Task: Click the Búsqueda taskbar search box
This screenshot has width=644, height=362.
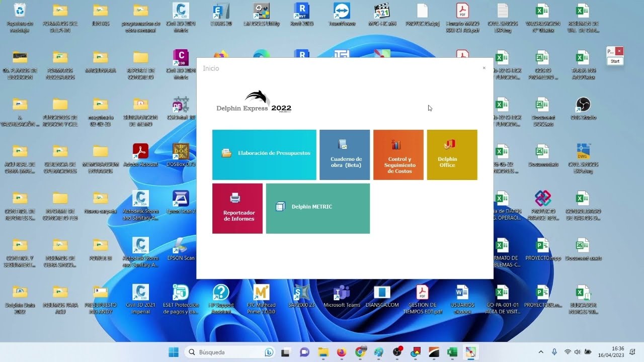Action: [x=230, y=352]
